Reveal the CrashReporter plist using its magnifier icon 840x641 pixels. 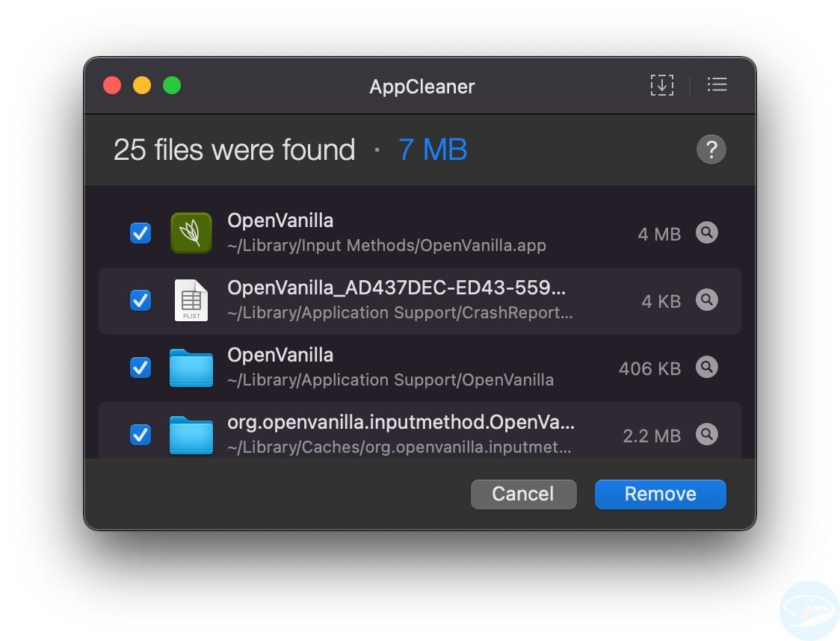pos(707,300)
